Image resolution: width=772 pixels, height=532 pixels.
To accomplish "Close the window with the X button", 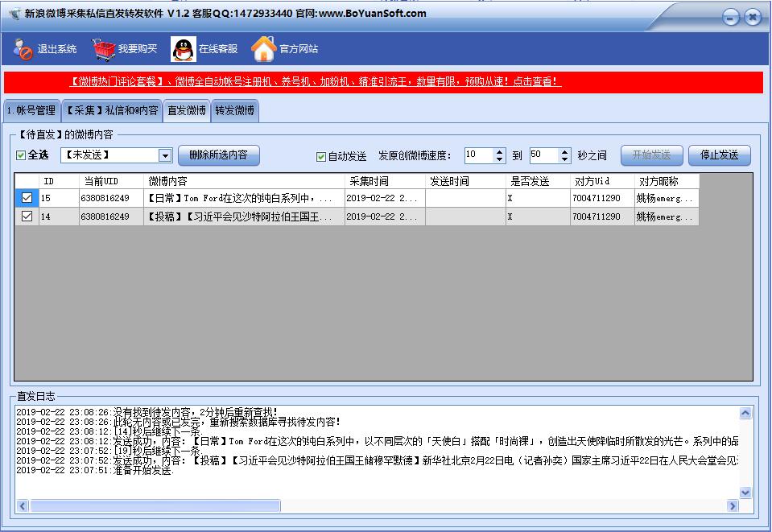I will point(753,17).
